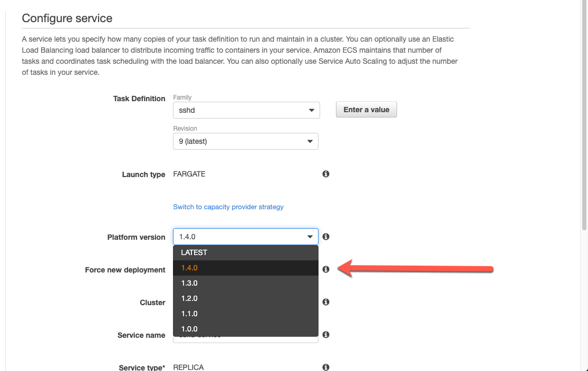Click the Configure service heading

click(x=67, y=18)
